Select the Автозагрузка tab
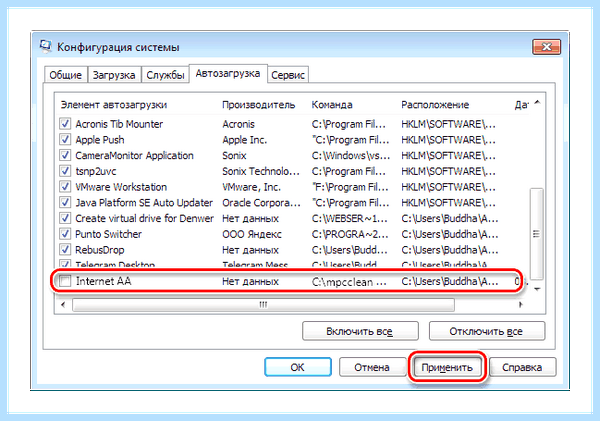The height and width of the screenshot is (421, 600). (x=228, y=73)
